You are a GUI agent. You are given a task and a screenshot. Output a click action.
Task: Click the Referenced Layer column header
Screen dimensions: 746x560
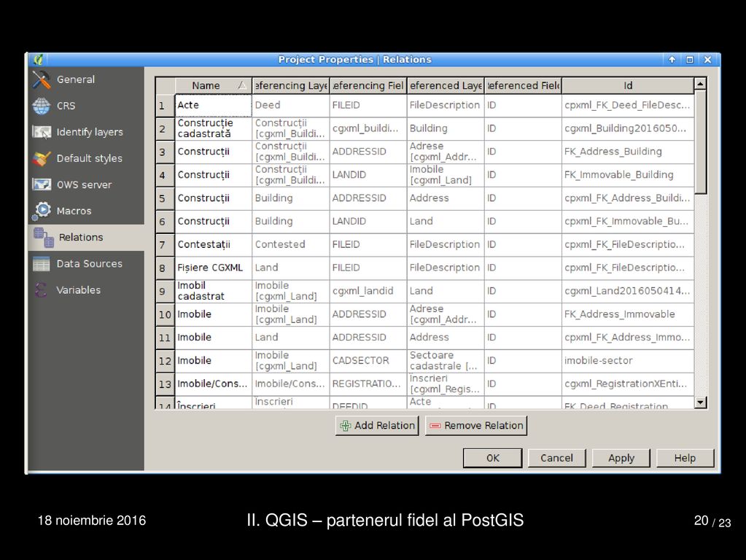(x=446, y=85)
